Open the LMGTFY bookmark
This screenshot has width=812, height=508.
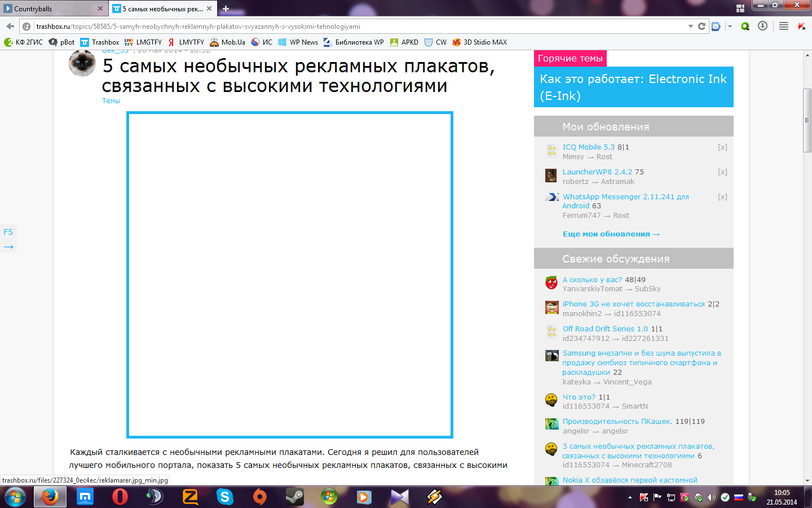click(x=143, y=42)
